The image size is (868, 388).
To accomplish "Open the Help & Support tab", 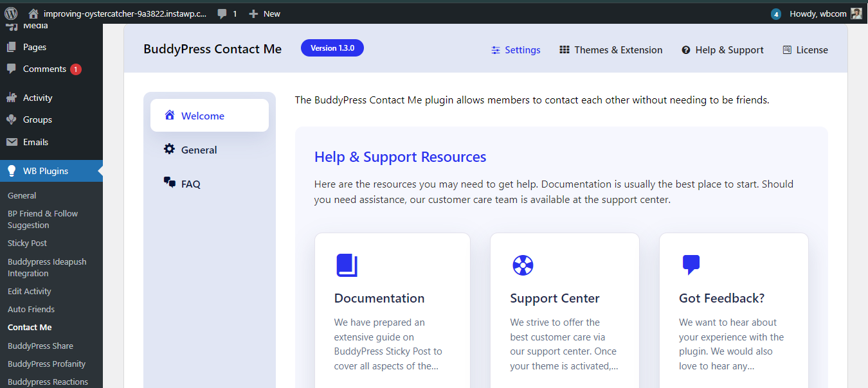I will 723,50.
